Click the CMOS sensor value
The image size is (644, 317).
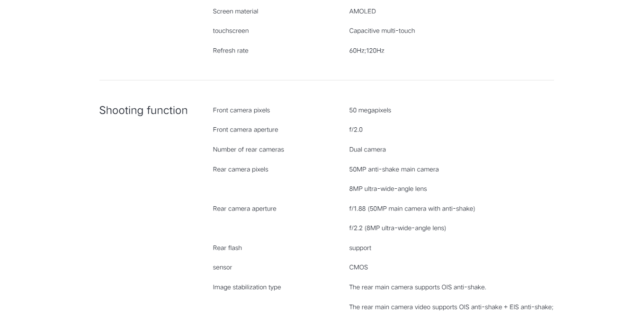coord(358,267)
